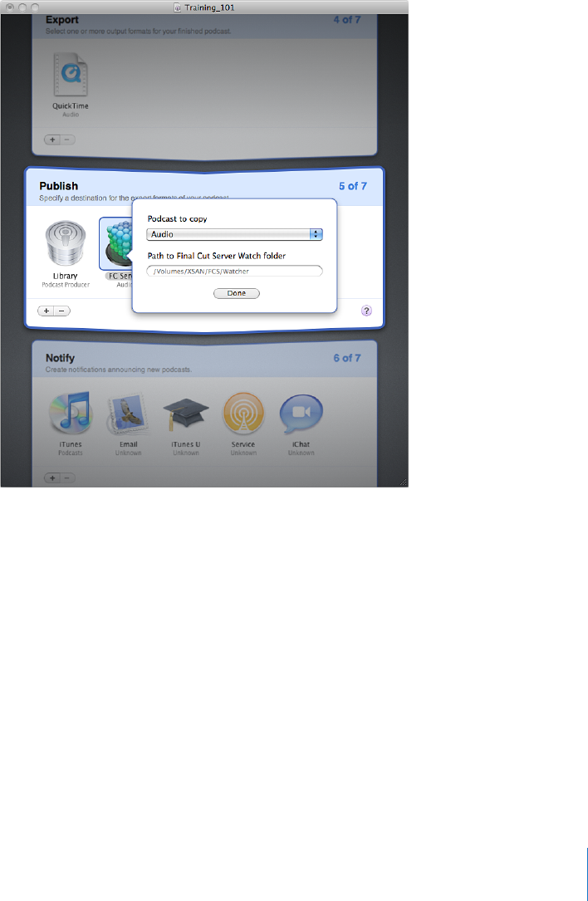
Task: Click the Publish step header
Action: coord(59,186)
